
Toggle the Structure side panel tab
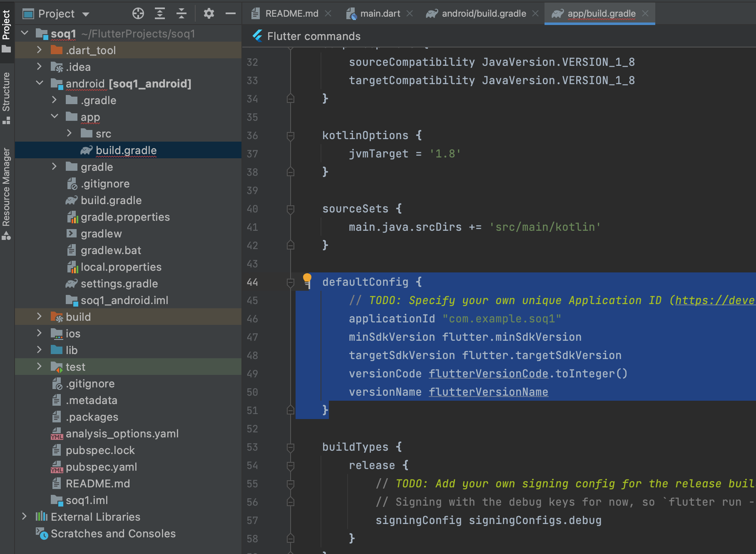(x=6, y=98)
